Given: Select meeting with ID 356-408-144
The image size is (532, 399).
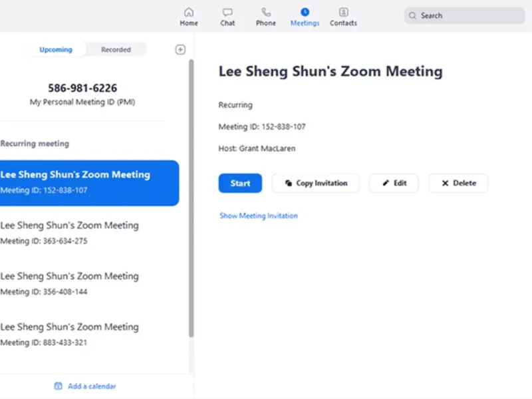Looking at the screenshot, I should 90,284.
